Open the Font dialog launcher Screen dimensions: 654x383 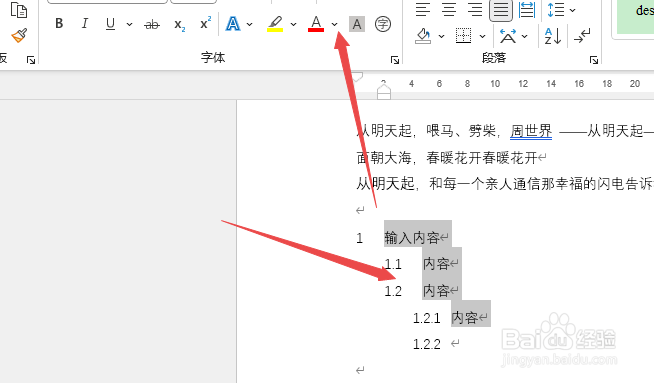click(395, 60)
